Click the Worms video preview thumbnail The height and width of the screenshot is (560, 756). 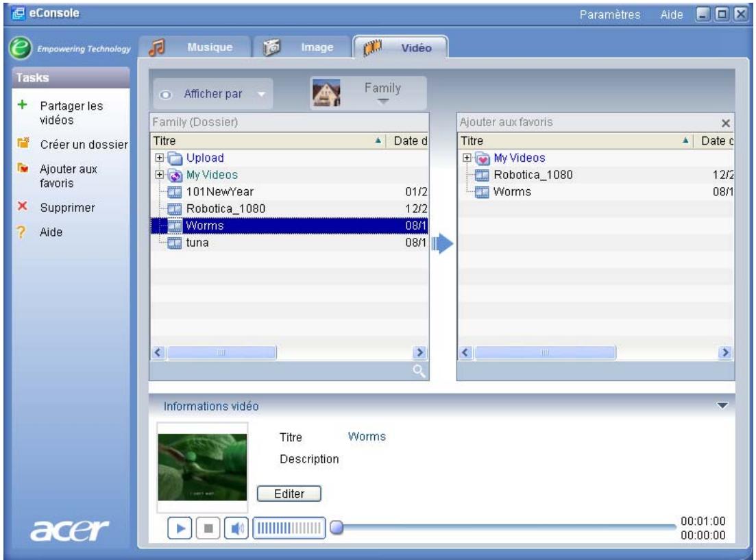202,467
